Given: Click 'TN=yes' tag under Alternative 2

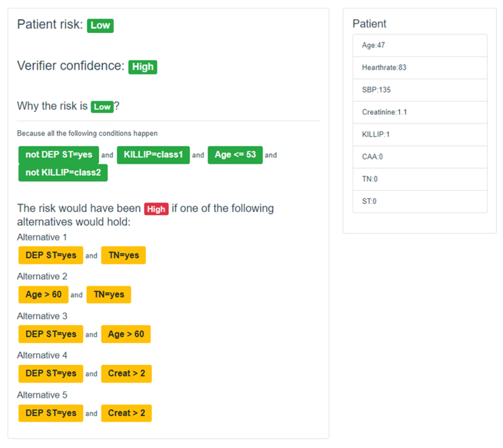Looking at the screenshot, I should click(109, 295).
